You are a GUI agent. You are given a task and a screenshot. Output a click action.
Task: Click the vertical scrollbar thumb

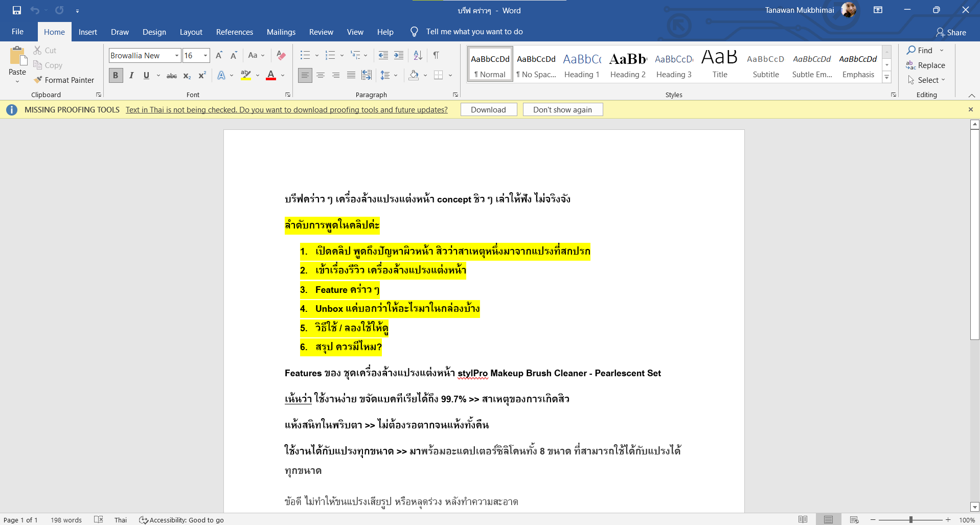975,234
